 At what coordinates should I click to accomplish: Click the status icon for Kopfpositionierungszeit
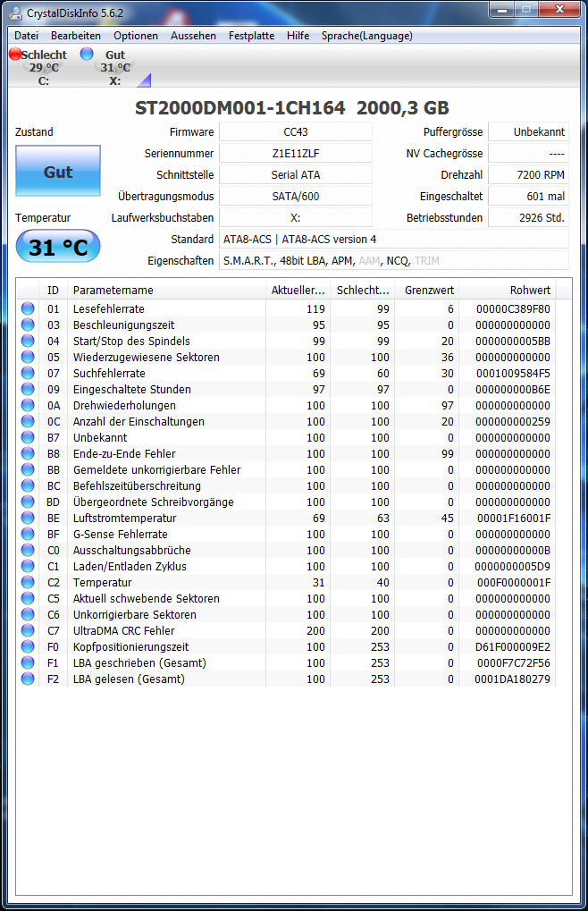28,646
